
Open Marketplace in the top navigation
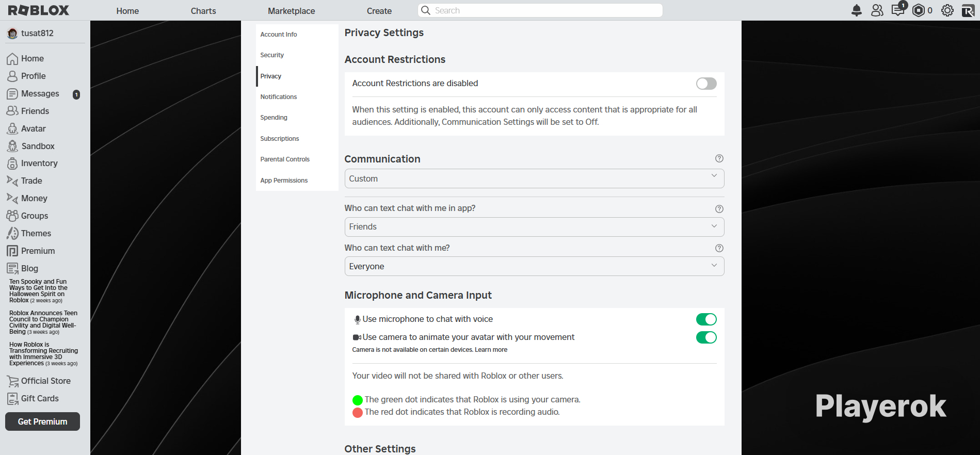pyautogui.click(x=292, y=11)
